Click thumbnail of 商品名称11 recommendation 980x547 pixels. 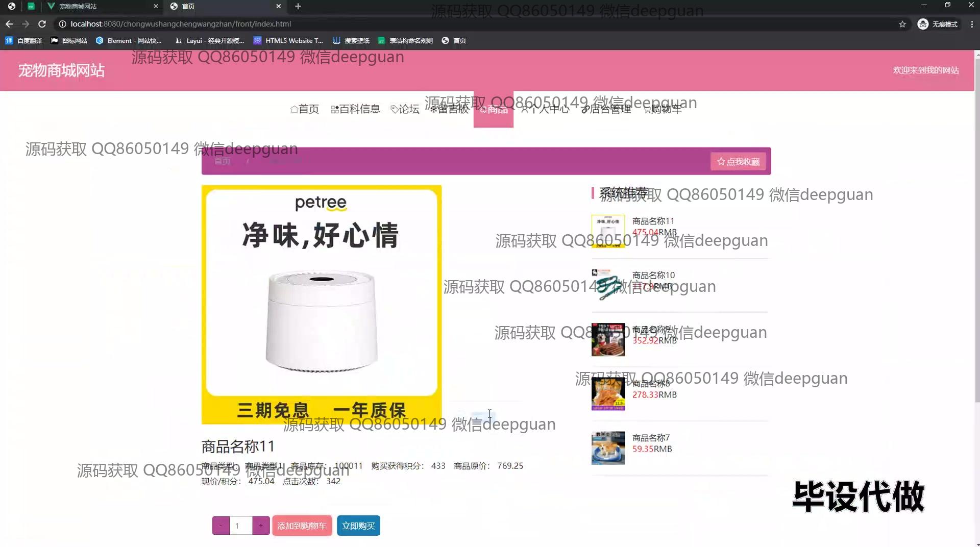pyautogui.click(x=608, y=231)
